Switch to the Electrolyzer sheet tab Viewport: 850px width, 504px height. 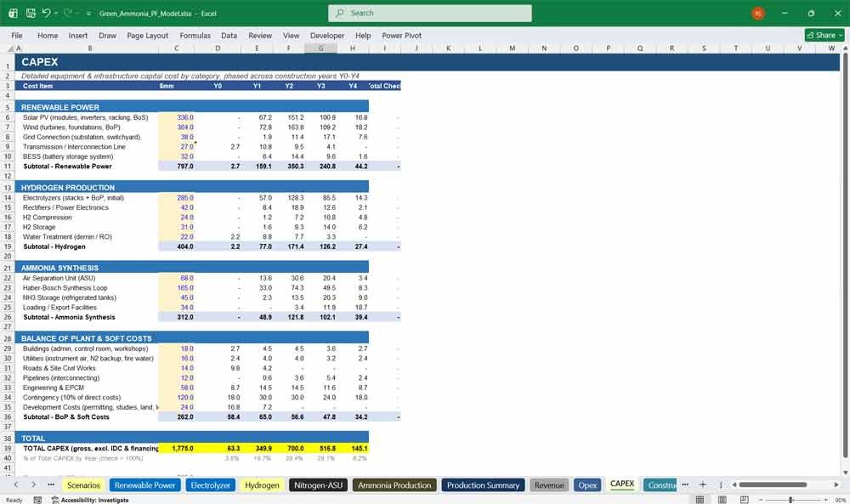click(210, 485)
